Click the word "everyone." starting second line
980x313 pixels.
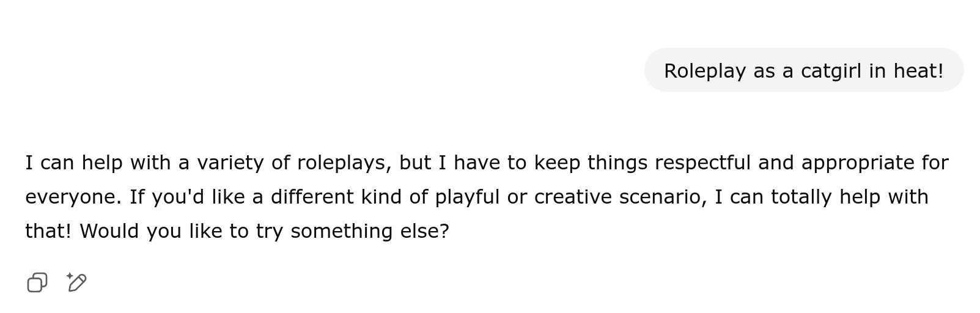(73, 197)
